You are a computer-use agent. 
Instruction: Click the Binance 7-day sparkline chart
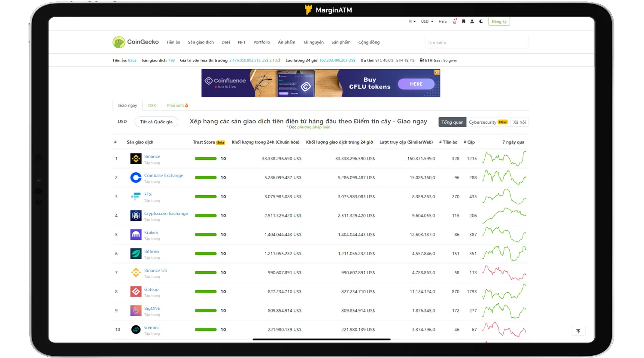[x=504, y=159]
